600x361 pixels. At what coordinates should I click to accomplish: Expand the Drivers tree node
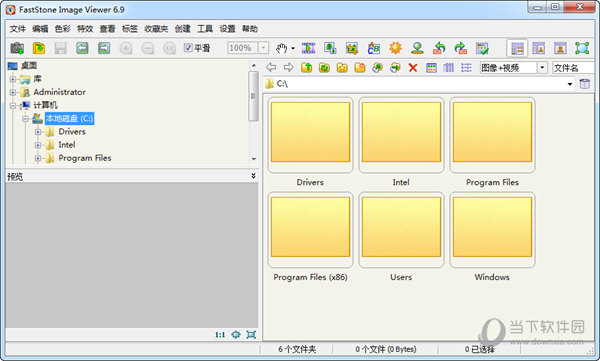[38, 132]
